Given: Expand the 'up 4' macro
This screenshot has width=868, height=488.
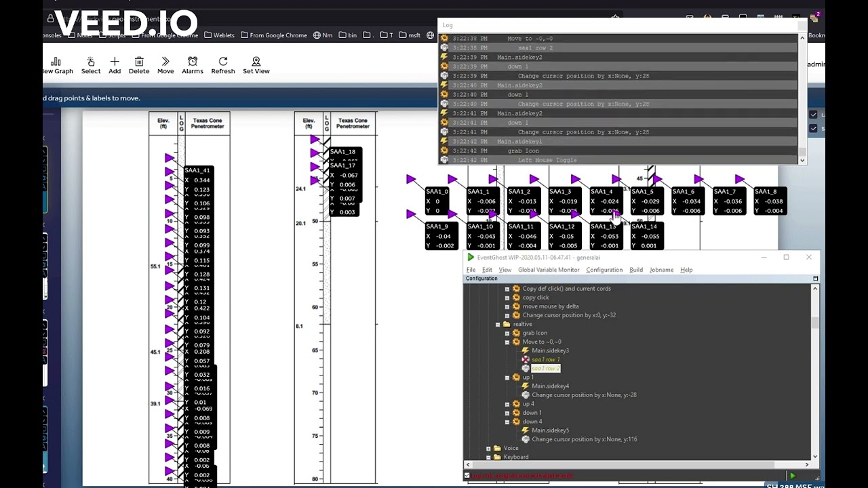Looking at the screenshot, I should click(507, 404).
